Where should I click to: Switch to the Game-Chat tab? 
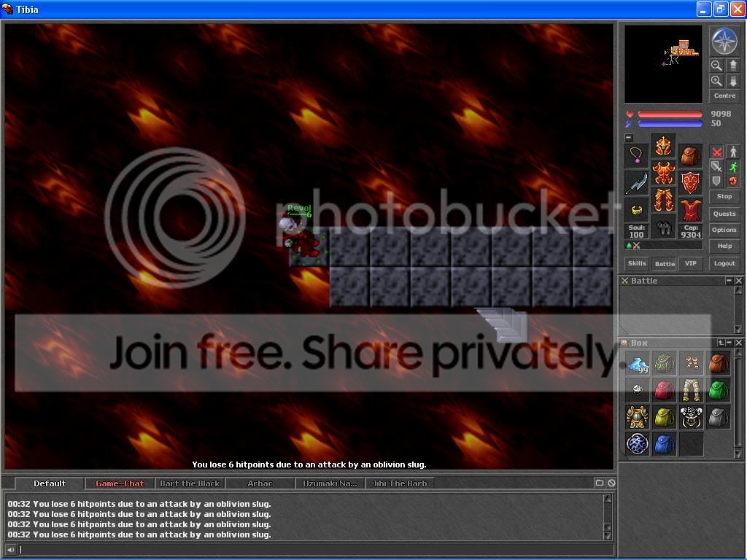[120, 483]
